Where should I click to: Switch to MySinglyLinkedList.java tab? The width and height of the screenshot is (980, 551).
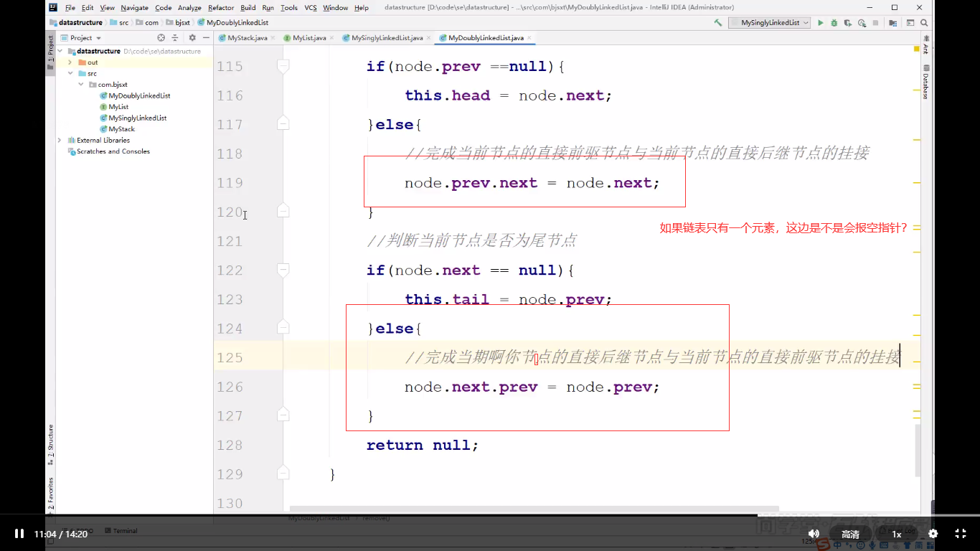[386, 38]
